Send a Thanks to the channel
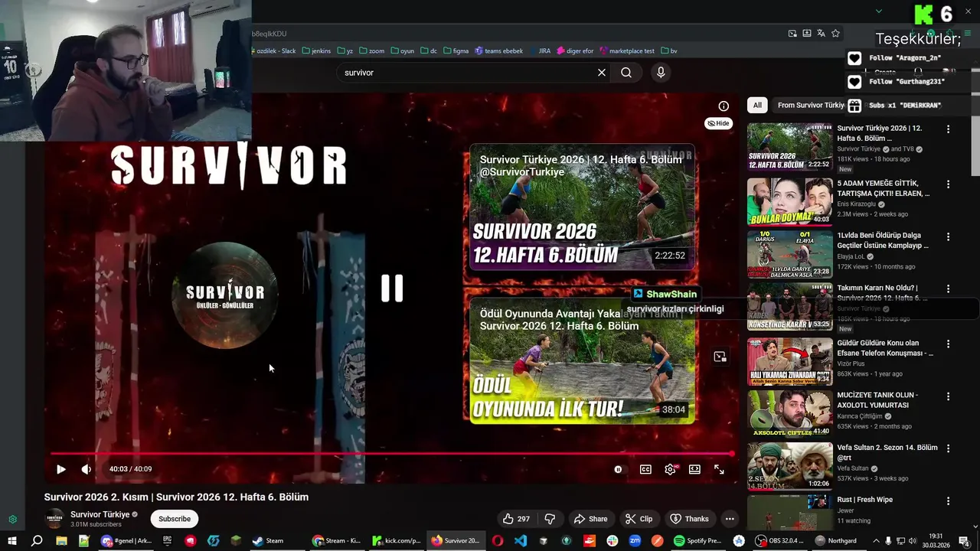 click(x=689, y=519)
